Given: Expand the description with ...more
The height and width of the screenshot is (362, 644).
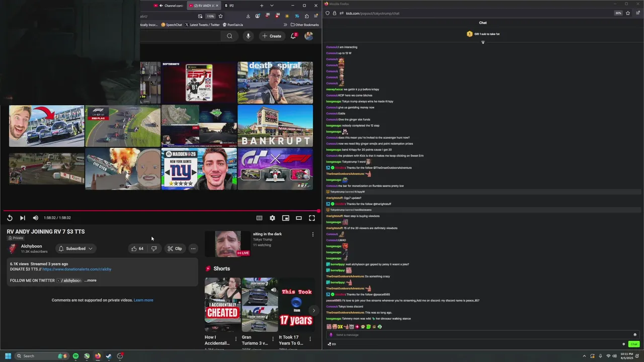Looking at the screenshot, I should [x=90, y=281].
